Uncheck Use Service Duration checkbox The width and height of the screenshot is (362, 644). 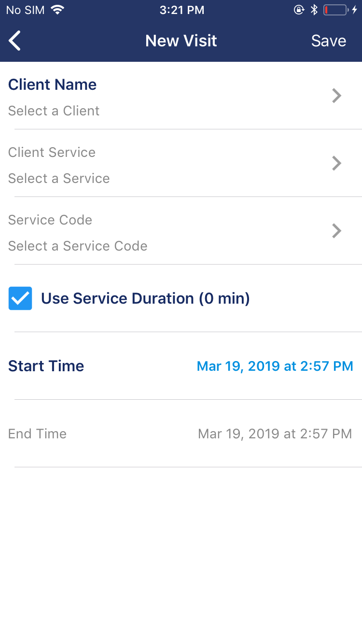click(20, 298)
